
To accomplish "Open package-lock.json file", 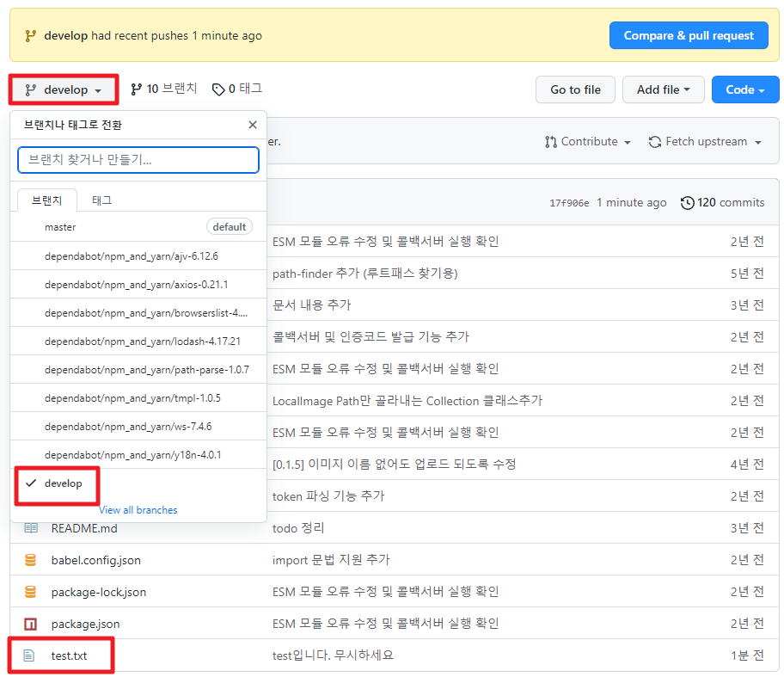I will [99, 593].
